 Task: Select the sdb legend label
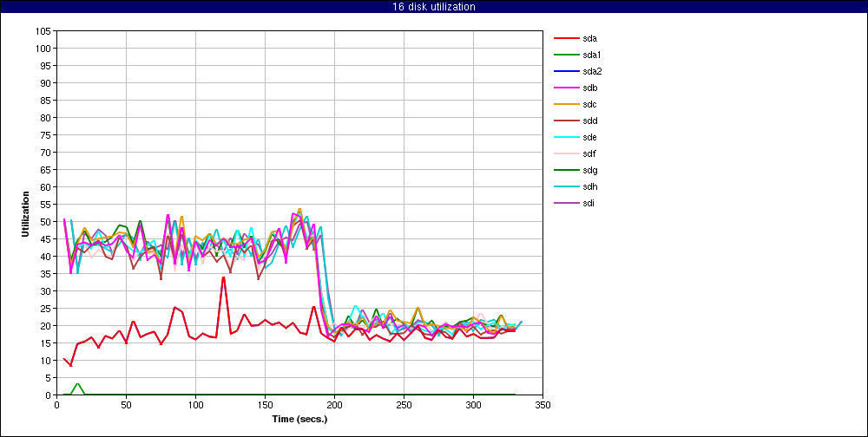(589, 88)
